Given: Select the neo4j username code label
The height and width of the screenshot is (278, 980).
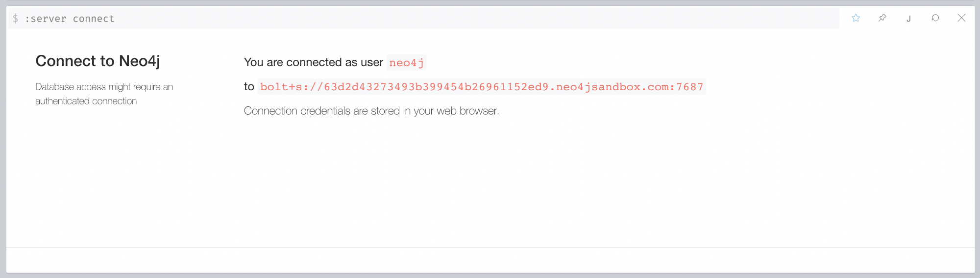Looking at the screenshot, I should (x=406, y=63).
